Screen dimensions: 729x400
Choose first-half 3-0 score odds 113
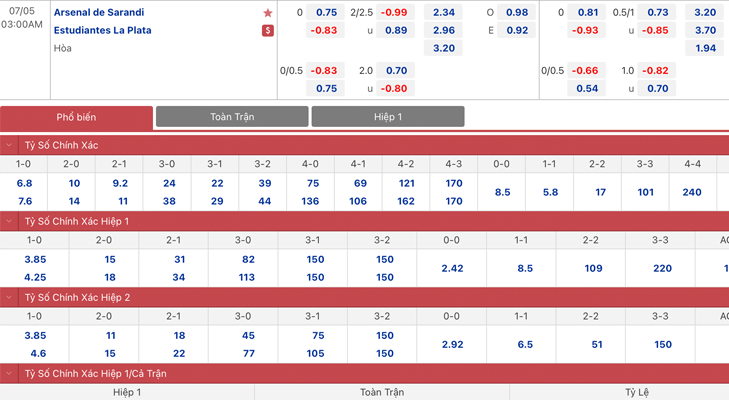click(246, 277)
